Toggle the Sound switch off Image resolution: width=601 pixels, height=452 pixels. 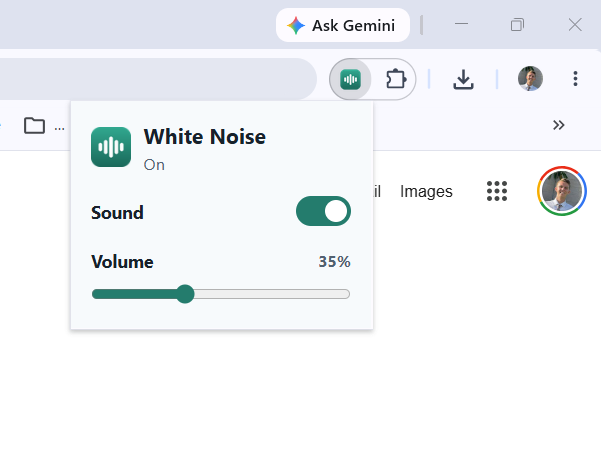[323, 211]
